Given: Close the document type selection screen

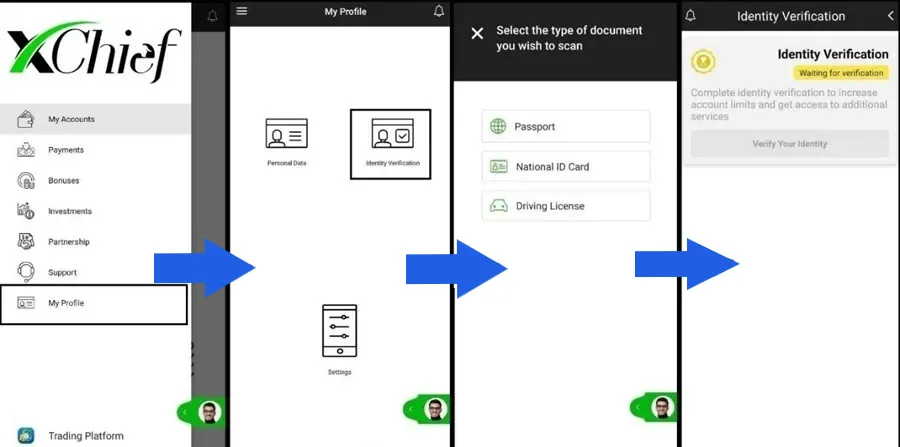Looking at the screenshot, I should [x=477, y=33].
